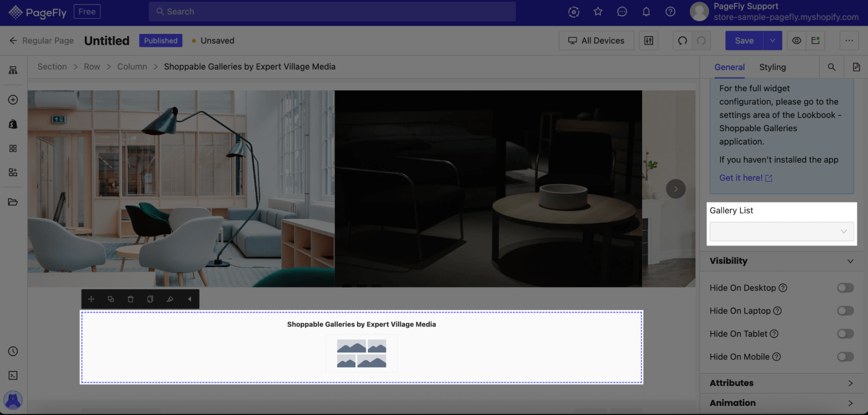Select Section in the breadcrumb

pos(52,66)
